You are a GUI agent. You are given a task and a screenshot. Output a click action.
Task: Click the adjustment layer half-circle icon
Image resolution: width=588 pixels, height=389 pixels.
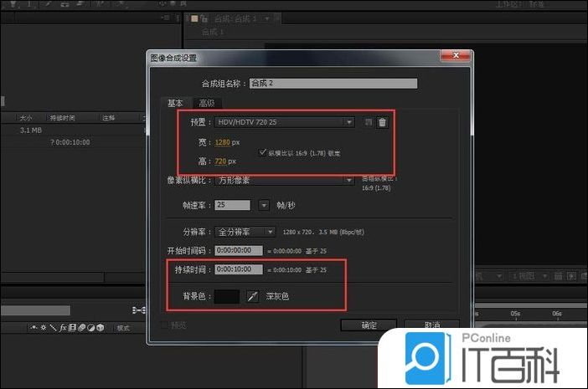[x=90, y=328]
